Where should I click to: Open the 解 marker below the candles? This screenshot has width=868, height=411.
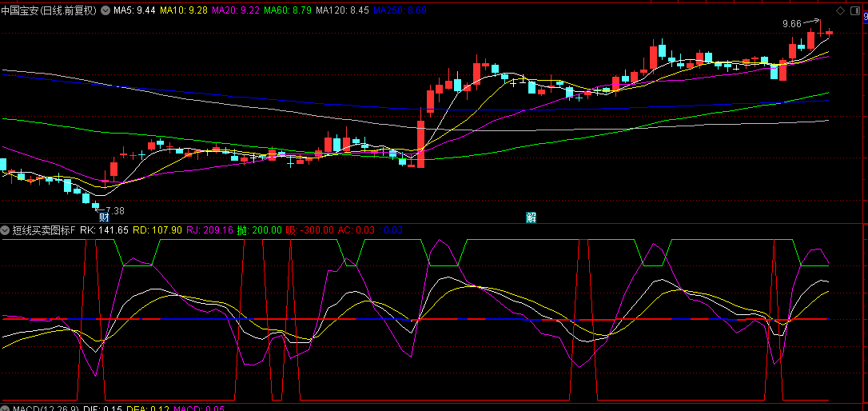tap(531, 217)
